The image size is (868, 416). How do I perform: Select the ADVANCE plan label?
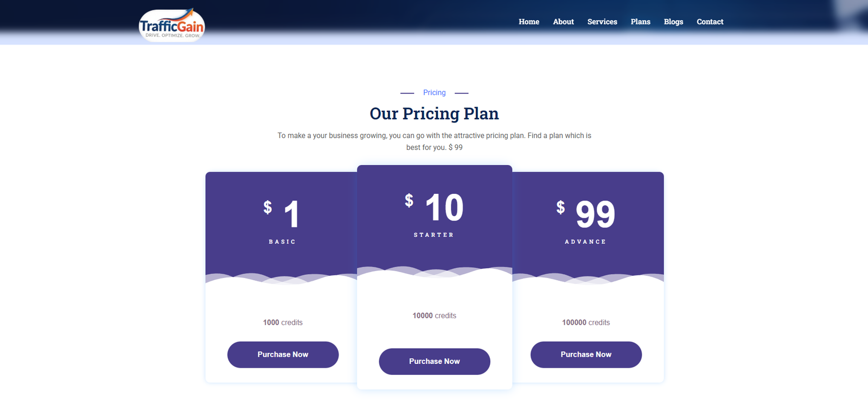[585, 242]
